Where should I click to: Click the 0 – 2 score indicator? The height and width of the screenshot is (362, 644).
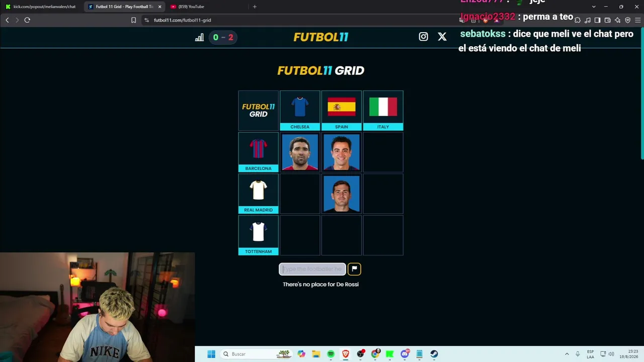(223, 37)
